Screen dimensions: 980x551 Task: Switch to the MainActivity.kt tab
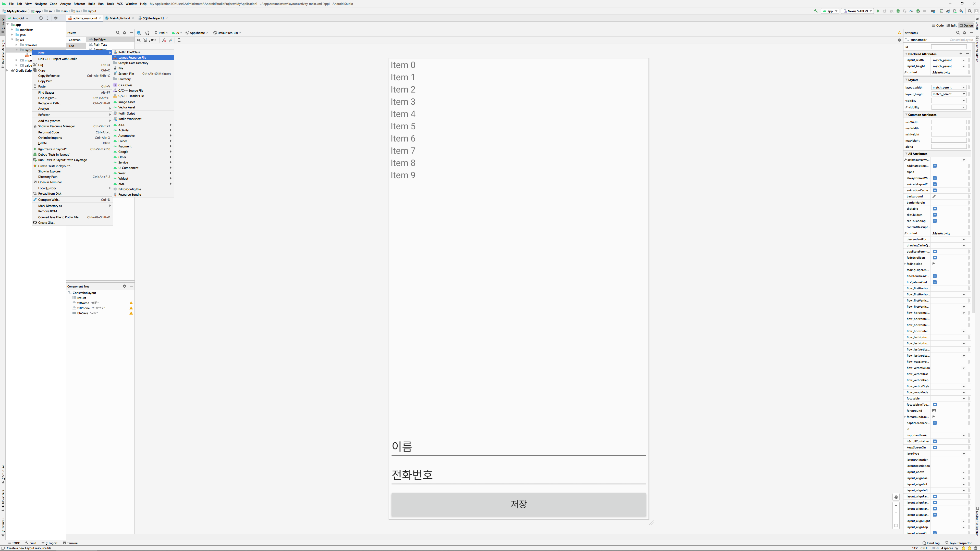click(119, 18)
